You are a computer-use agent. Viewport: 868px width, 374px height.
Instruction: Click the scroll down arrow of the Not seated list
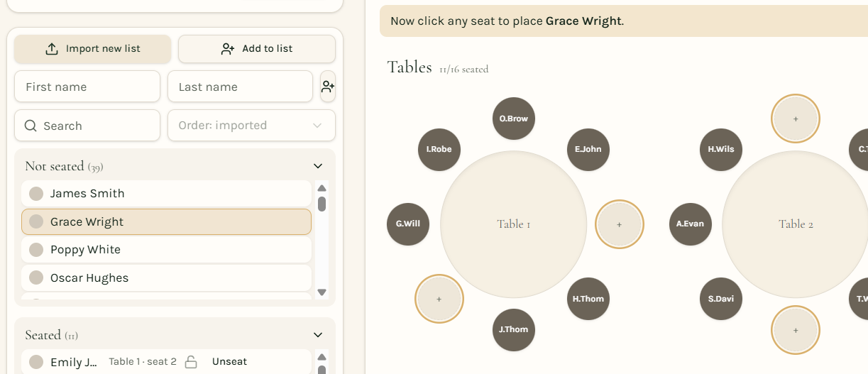coord(322,292)
